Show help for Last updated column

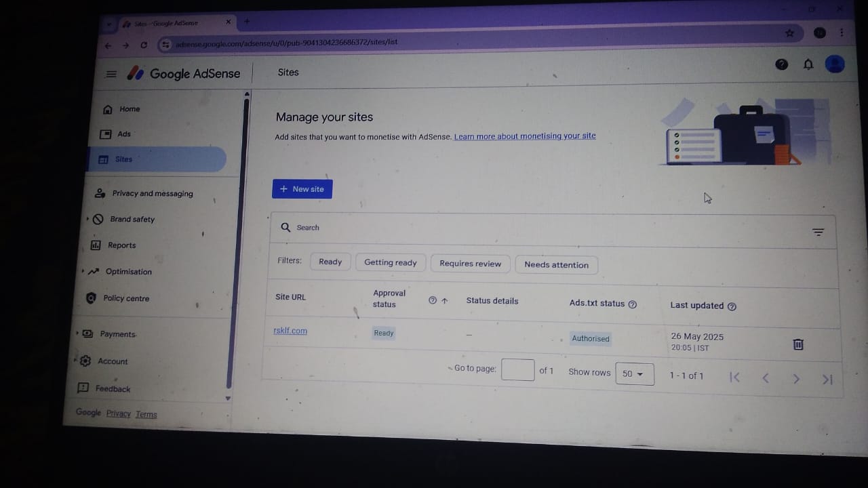(x=732, y=306)
